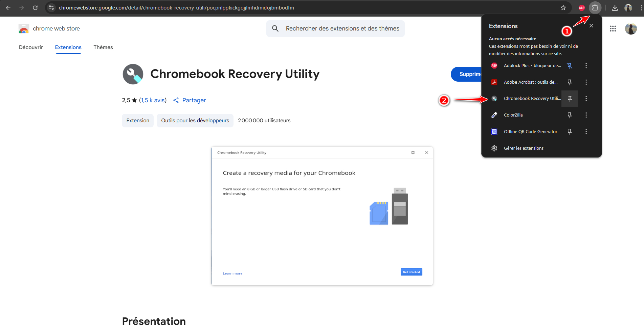This screenshot has height=332, width=644.
Task: Click the site information icon in address bar
Action: [51, 8]
